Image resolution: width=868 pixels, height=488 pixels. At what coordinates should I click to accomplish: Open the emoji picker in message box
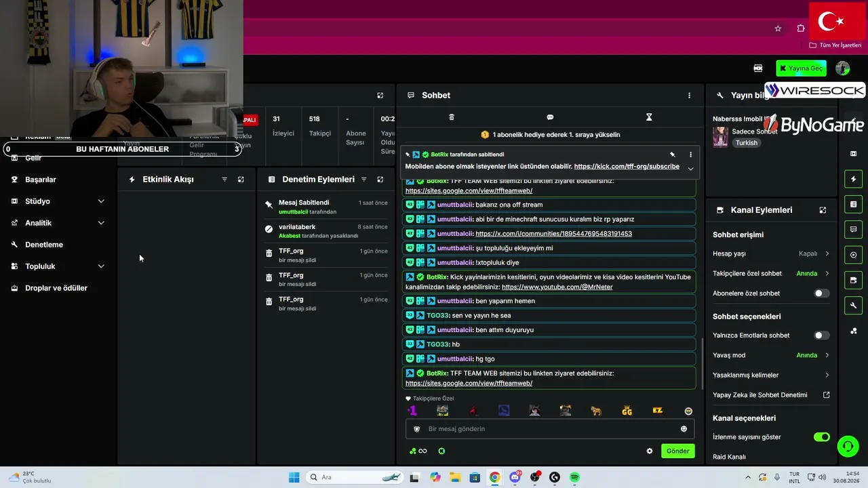pyautogui.click(x=684, y=429)
